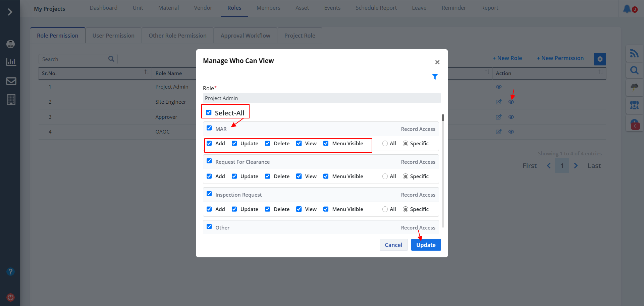The width and height of the screenshot is (644, 306).
Task: Sort the Sr.No. column
Action: 146,72
